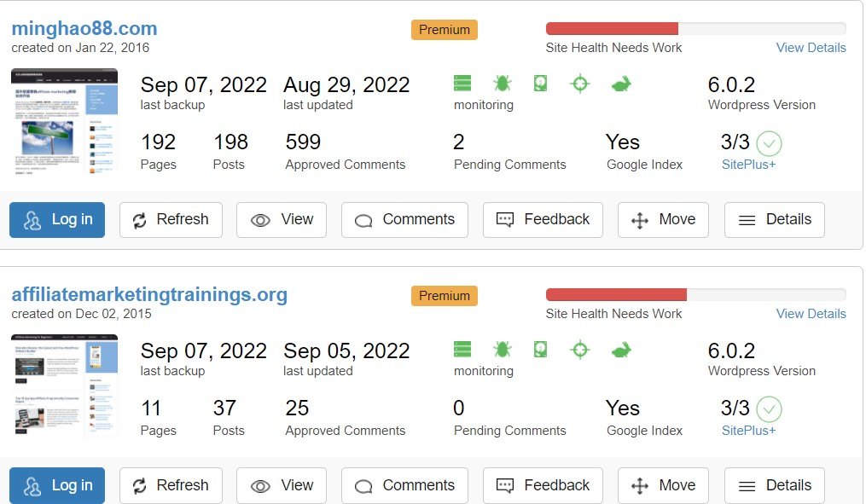This screenshot has height=504, width=866.
Task: Expand Details for affiliatemarketingtrainings.org
Action: [x=775, y=486]
